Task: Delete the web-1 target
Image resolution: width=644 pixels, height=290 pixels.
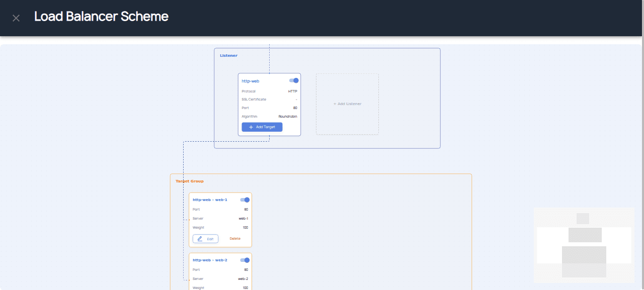Action: pos(235,239)
